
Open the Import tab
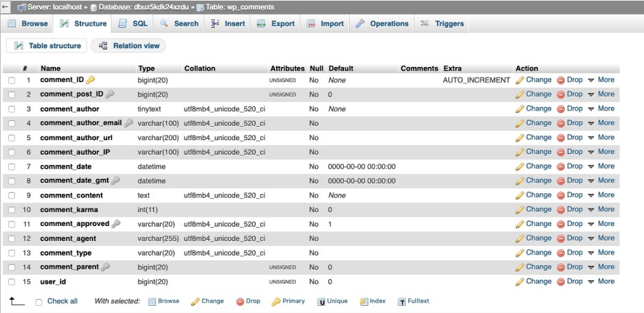325,24
